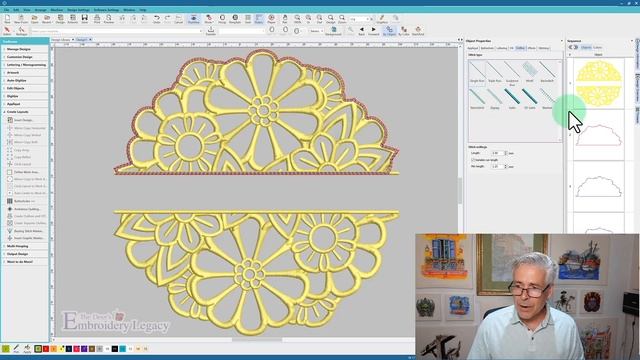Select the Satin stitch type
640x360 pixels.
(512, 99)
